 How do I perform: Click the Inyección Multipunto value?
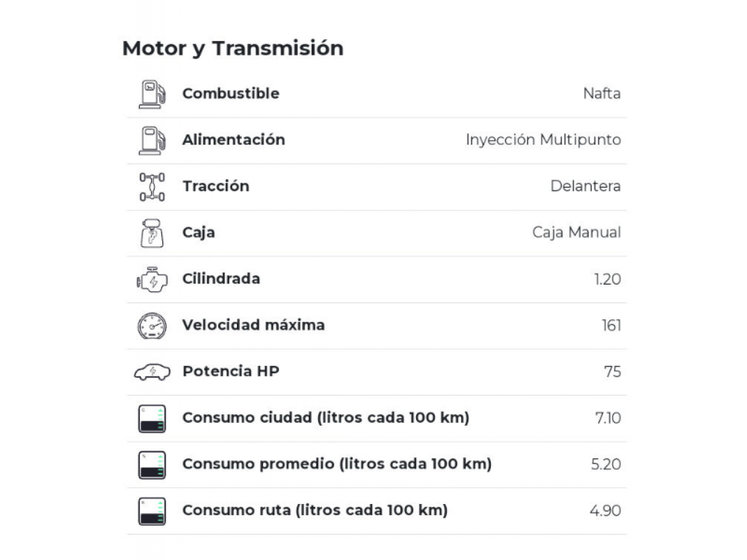[543, 140]
